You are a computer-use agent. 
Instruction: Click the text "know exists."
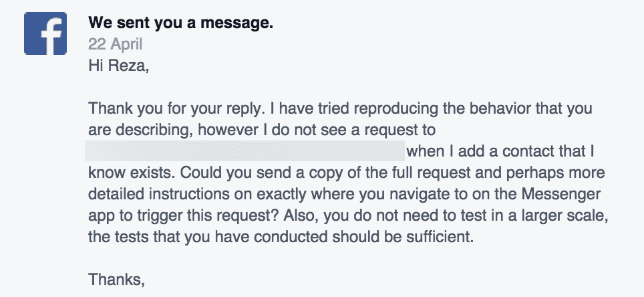click(132, 173)
